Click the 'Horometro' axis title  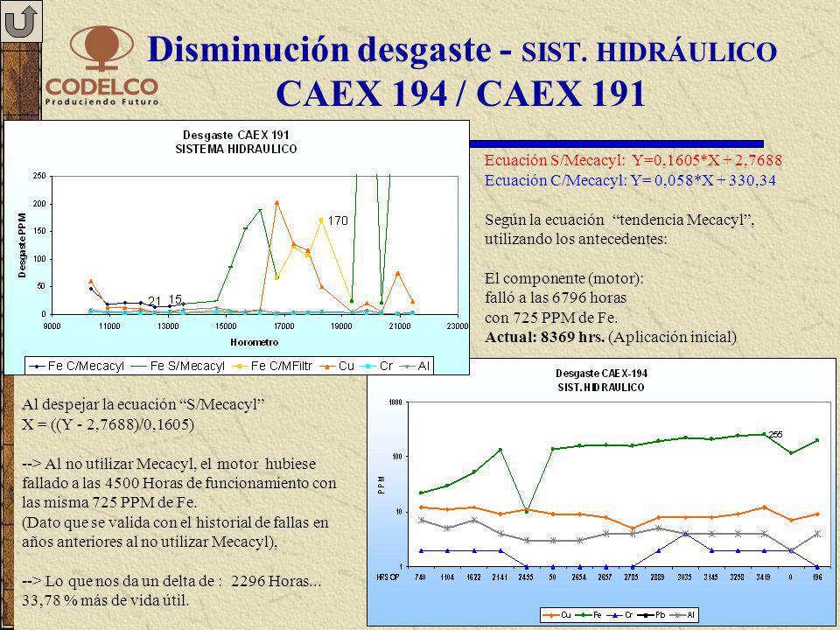click(x=255, y=342)
